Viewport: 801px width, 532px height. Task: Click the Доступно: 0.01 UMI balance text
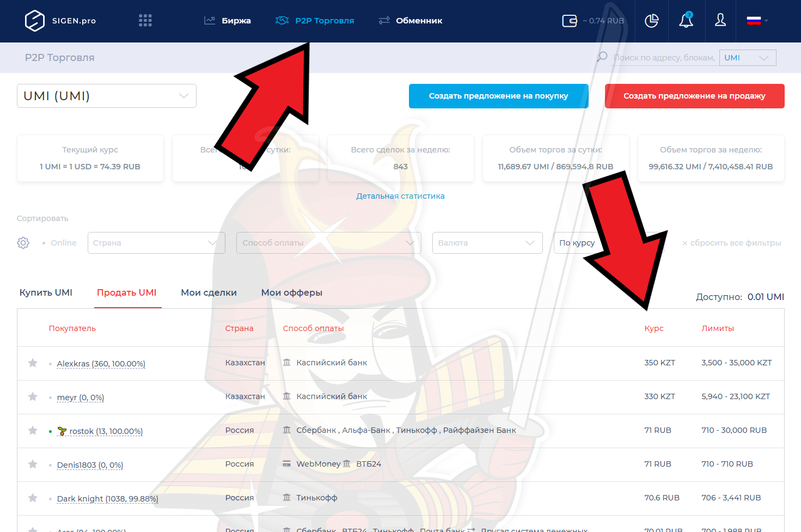[740, 297]
